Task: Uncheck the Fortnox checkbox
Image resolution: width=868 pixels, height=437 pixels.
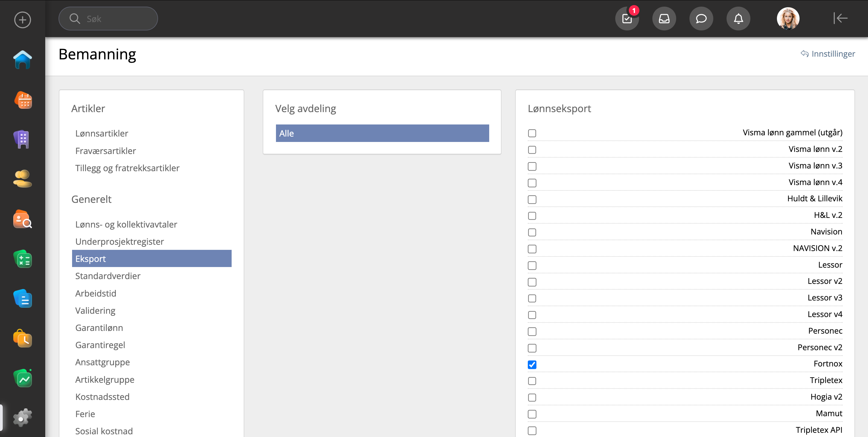Action: (532, 365)
